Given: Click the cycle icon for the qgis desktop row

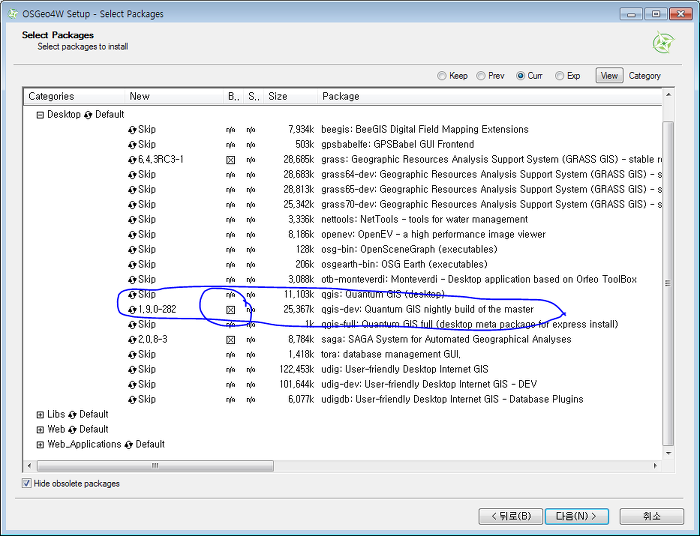Looking at the screenshot, I should [x=132, y=295].
